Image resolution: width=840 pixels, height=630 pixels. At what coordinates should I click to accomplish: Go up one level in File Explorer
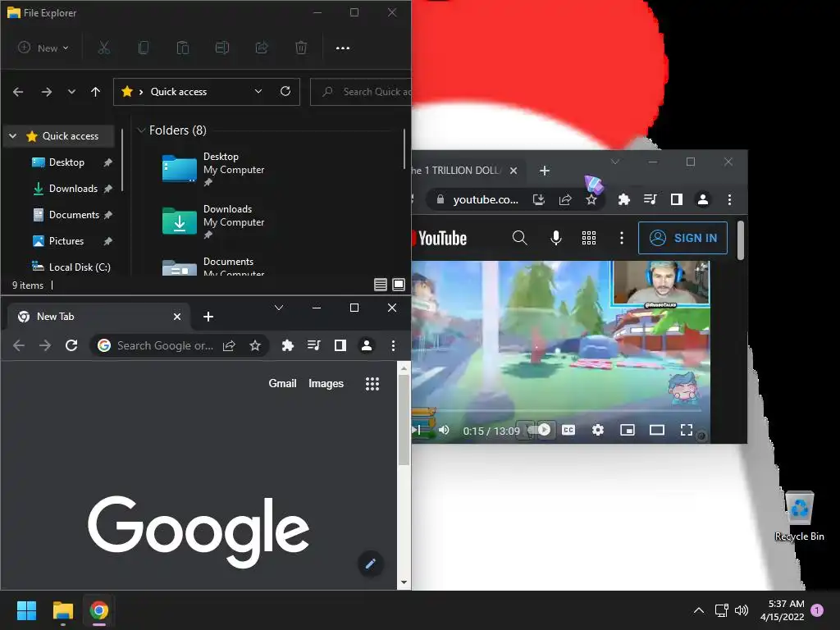pyautogui.click(x=95, y=92)
